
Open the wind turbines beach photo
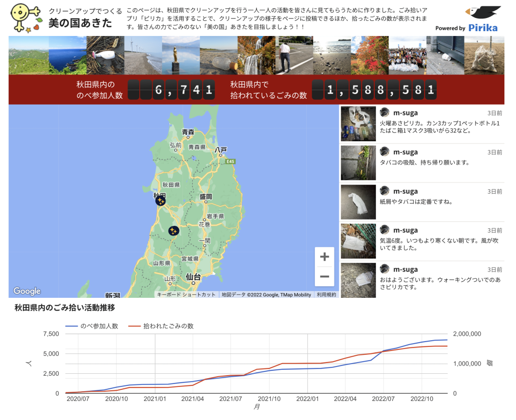click(x=143, y=55)
